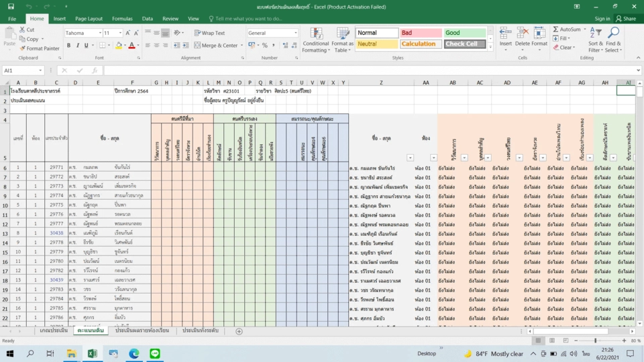The width and height of the screenshot is (644, 362).
Task: Click the Cut scissors icon
Action: tap(22, 29)
